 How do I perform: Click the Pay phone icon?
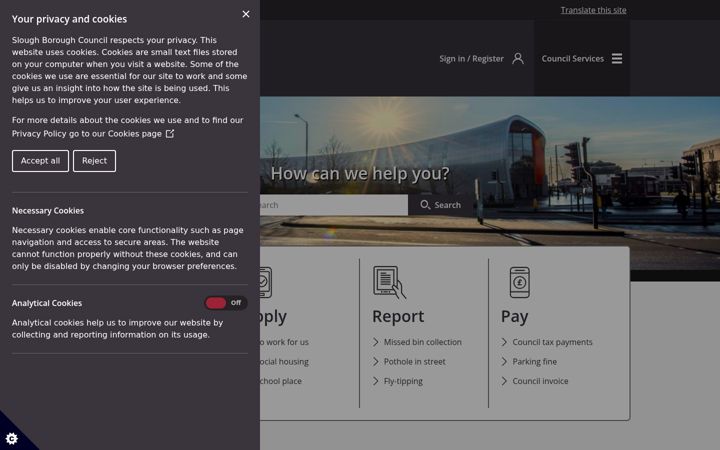(x=520, y=282)
